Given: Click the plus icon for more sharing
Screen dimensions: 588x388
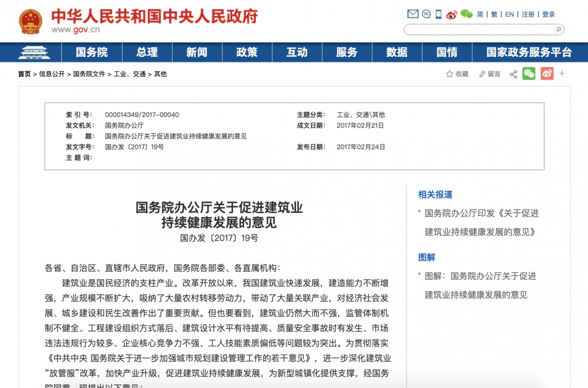Looking at the screenshot, I should click(x=562, y=73).
